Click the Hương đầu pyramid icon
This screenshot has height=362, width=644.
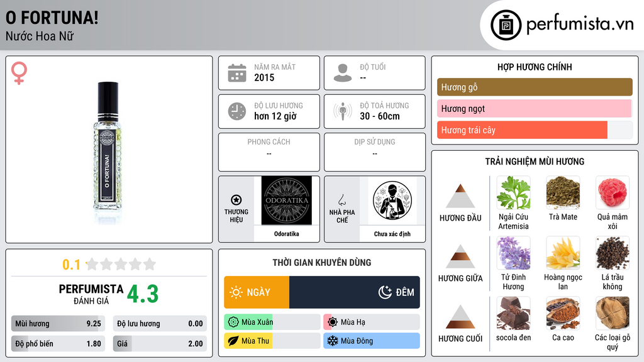[460, 196]
